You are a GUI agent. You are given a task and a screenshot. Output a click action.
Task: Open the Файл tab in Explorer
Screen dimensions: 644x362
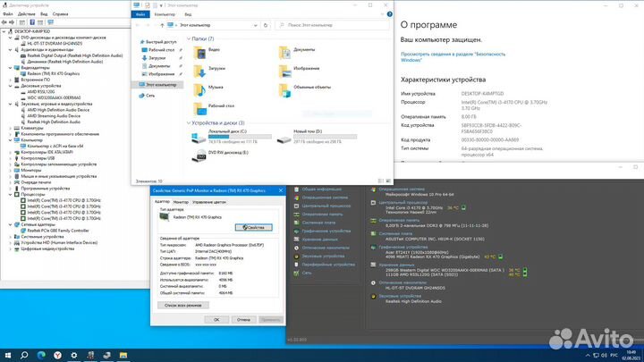coord(140,14)
